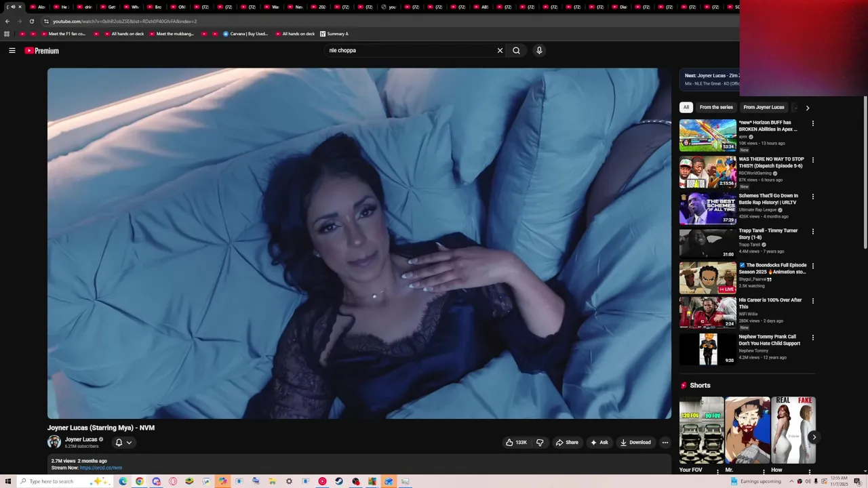Screen dimensions: 868x488
Task: Download the video with the Download button
Action: tap(635, 443)
